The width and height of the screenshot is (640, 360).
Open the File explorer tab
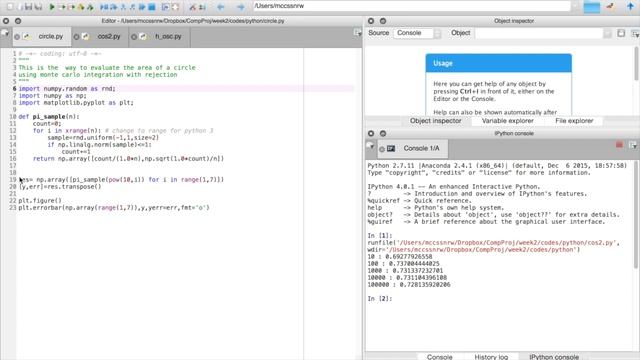574,121
